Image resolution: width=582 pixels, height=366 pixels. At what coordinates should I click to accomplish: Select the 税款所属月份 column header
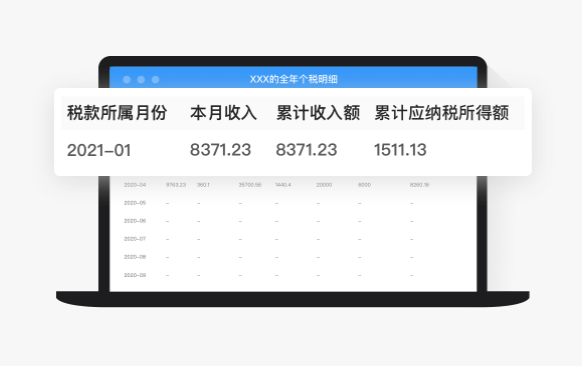pos(117,113)
